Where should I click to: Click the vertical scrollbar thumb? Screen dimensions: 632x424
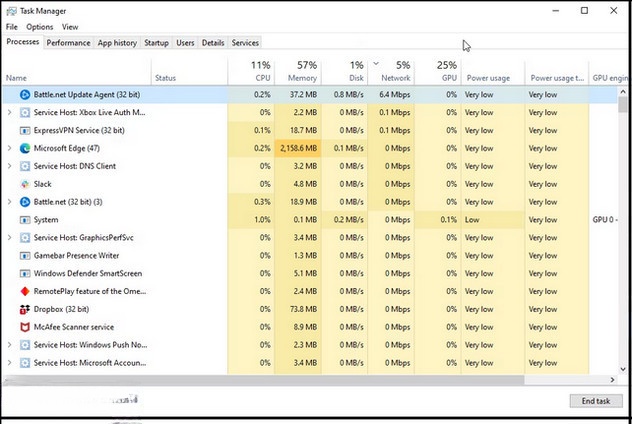[623, 104]
